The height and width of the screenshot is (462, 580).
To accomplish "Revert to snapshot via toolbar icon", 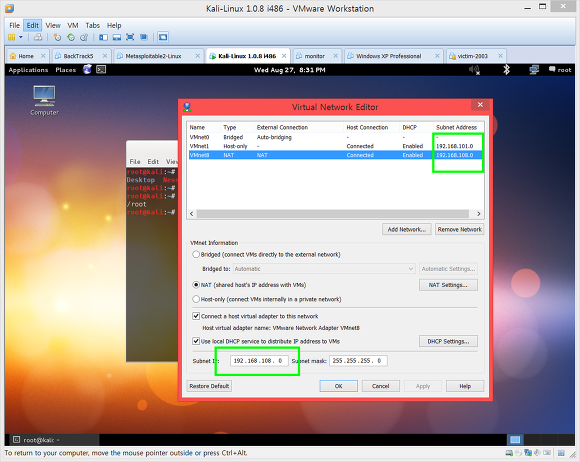I will pos(71,37).
